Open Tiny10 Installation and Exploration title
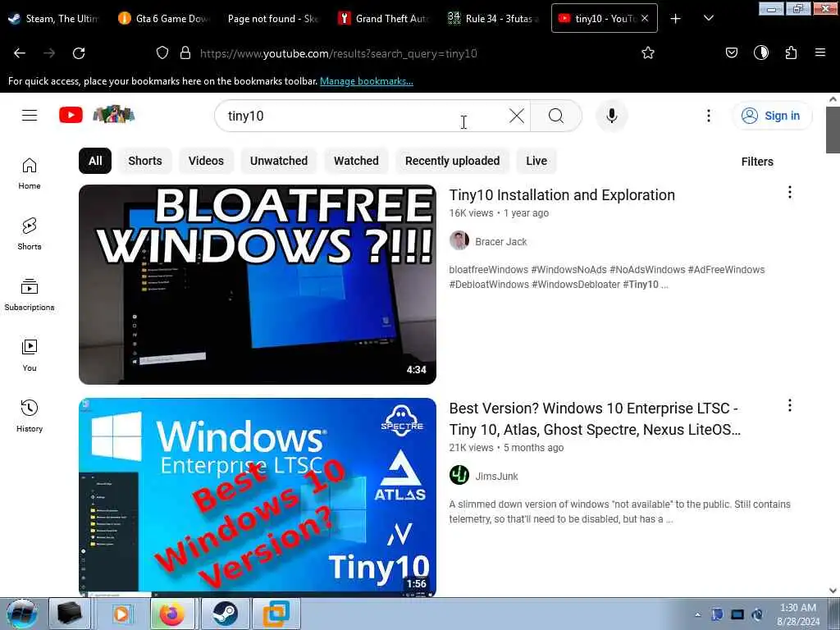Screen dimensions: 840x630 click(x=562, y=195)
